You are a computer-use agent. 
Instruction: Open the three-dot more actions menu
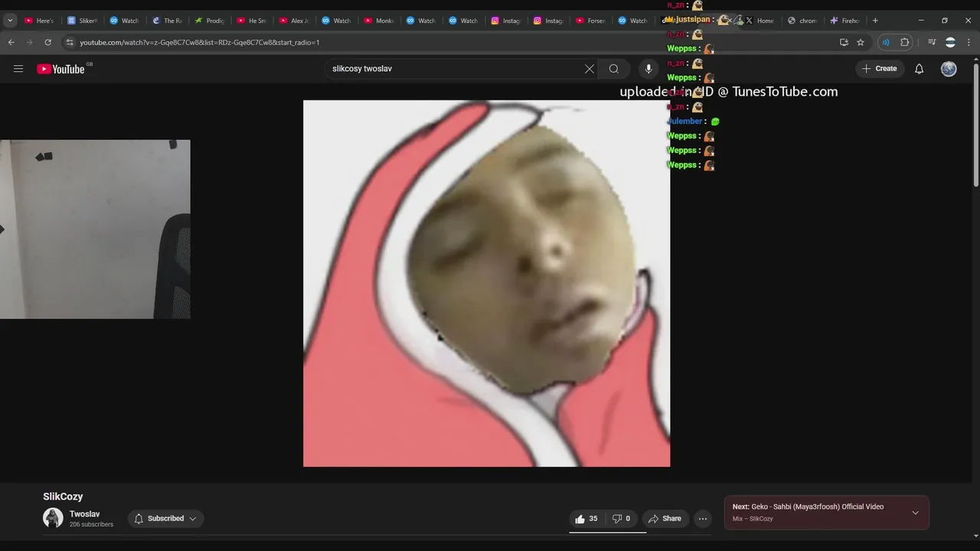703,519
